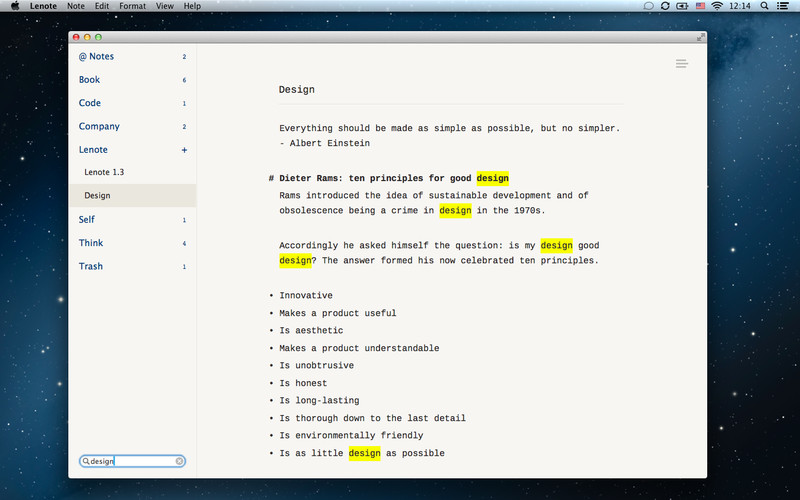Image resolution: width=800 pixels, height=500 pixels.
Task: Click the 'Innovative' bullet item
Action: click(x=306, y=295)
